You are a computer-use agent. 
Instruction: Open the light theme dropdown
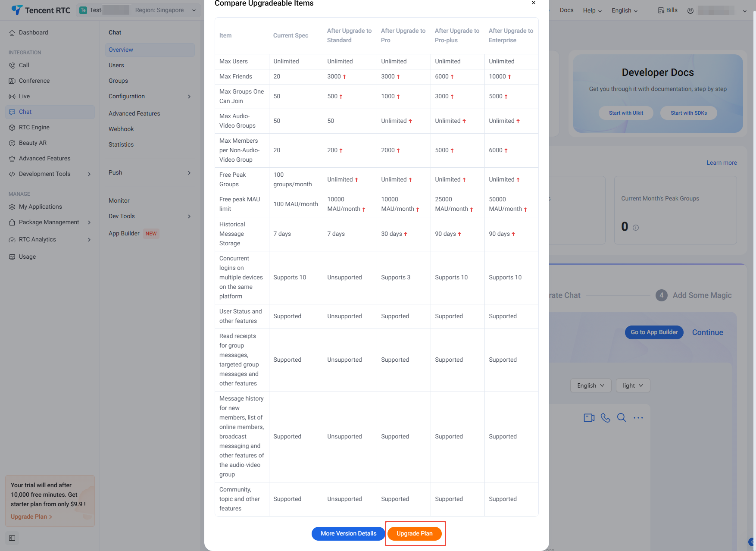click(x=633, y=385)
